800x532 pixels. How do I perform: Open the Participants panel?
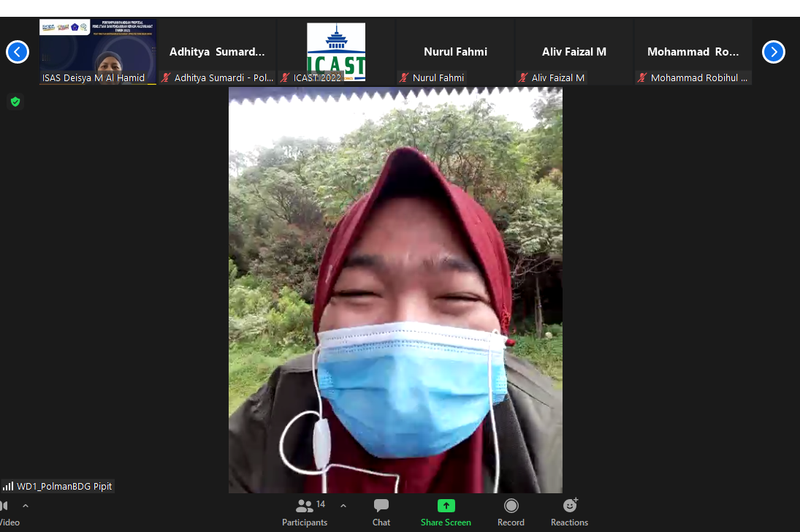305,511
